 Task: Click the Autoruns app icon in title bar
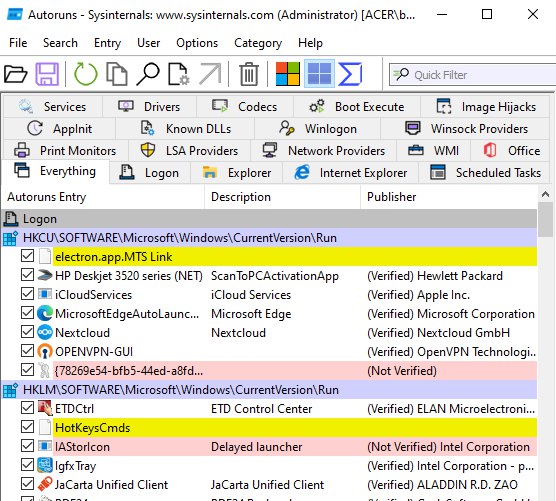[x=15, y=15]
